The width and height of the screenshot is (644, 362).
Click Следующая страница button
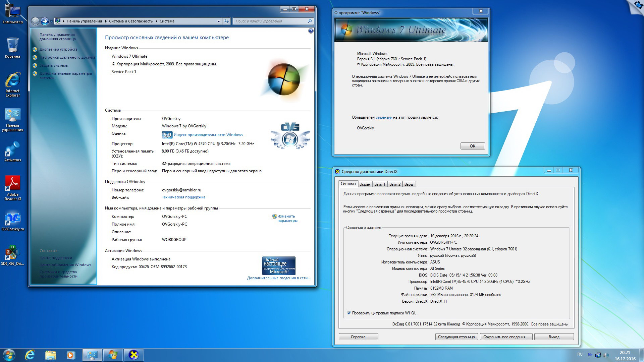coord(456,337)
